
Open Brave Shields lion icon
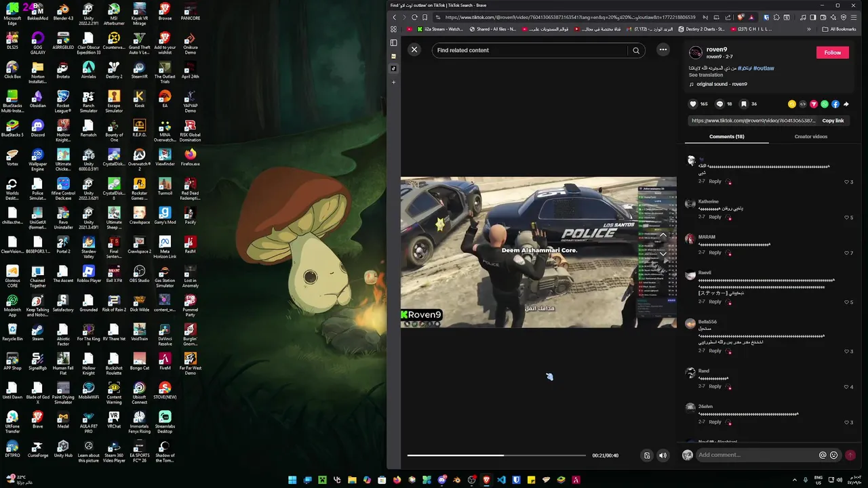[741, 17]
